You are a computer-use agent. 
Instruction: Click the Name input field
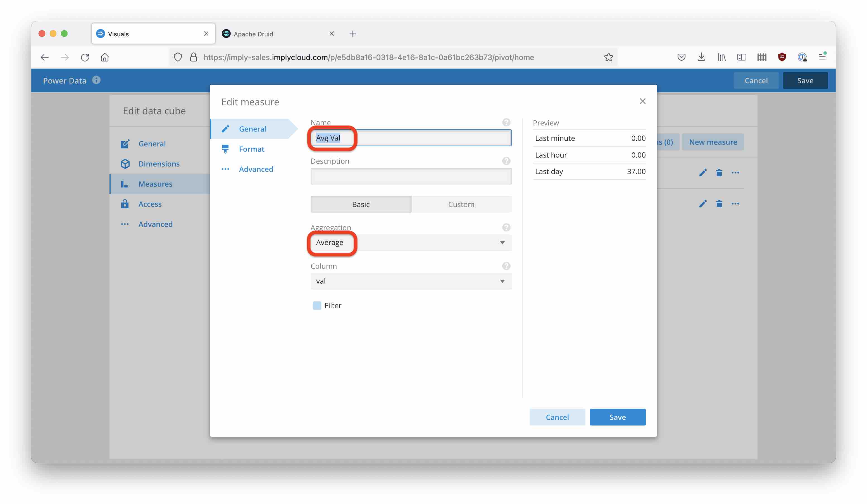pyautogui.click(x=411, y=137)
